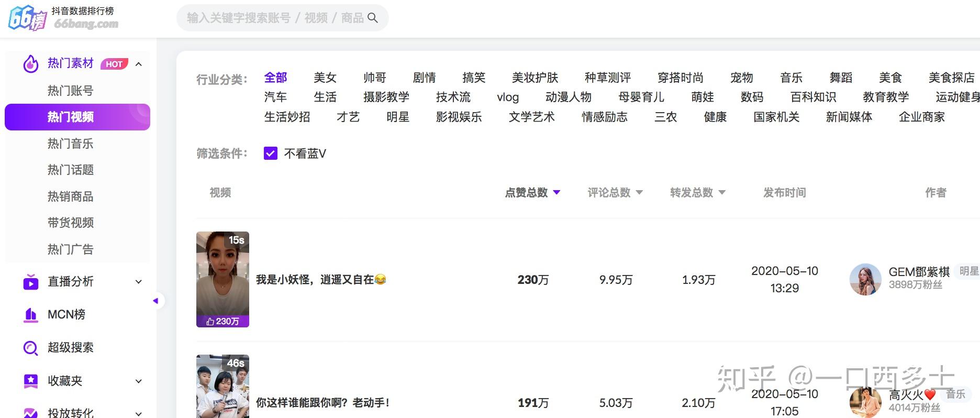The image size is (980, 418).
Task: Filter by 母婴育儿 category
Action: pos(641,97)
